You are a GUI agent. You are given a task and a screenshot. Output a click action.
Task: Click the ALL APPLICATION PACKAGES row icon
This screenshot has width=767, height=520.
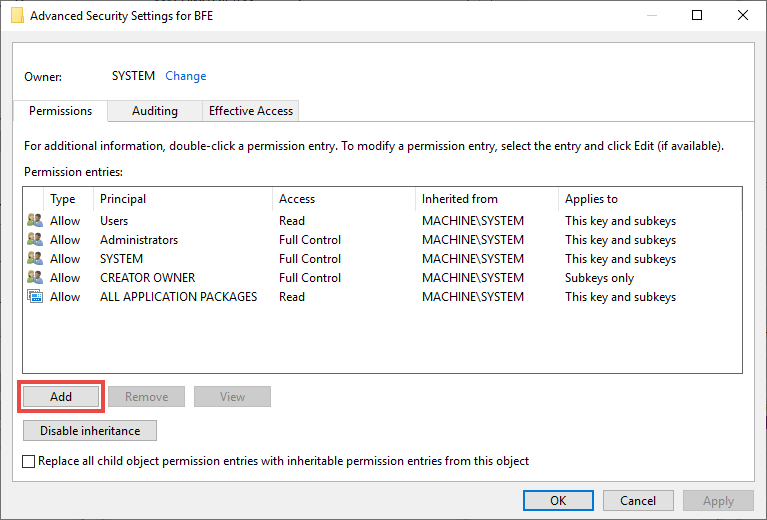click(x=35, y=296)
